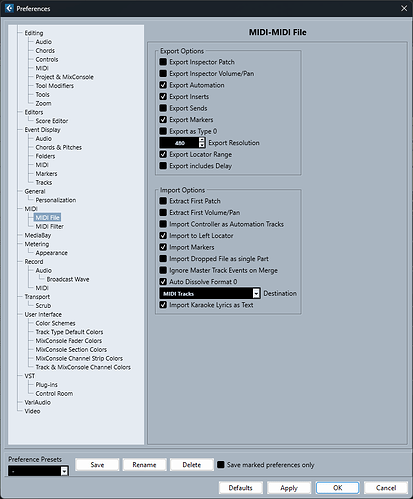Disable Import Karaoke Lyrics as Text
Viewport: 413px width, 499px height.
tap(163, 305)
